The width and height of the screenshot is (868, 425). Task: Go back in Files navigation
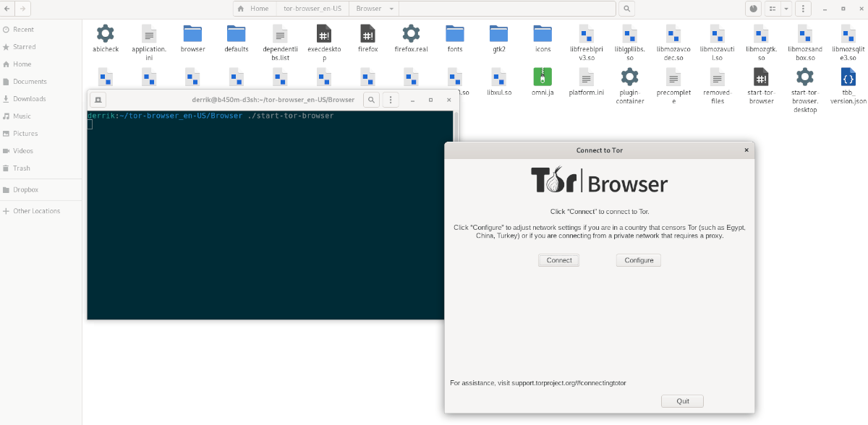(8, 9)
